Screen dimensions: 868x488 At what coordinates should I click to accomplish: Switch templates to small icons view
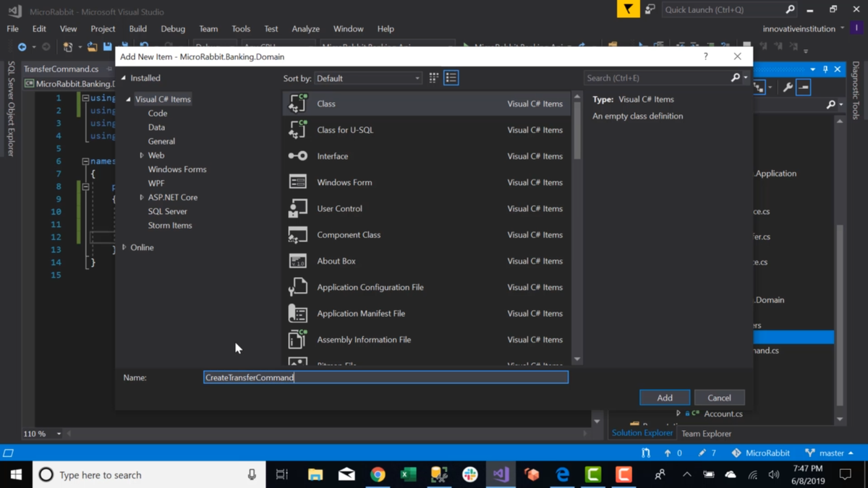tap(434, 78)
